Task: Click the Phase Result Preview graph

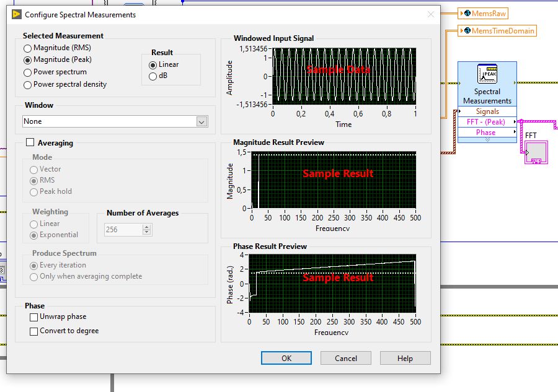Action: point(332,283)
